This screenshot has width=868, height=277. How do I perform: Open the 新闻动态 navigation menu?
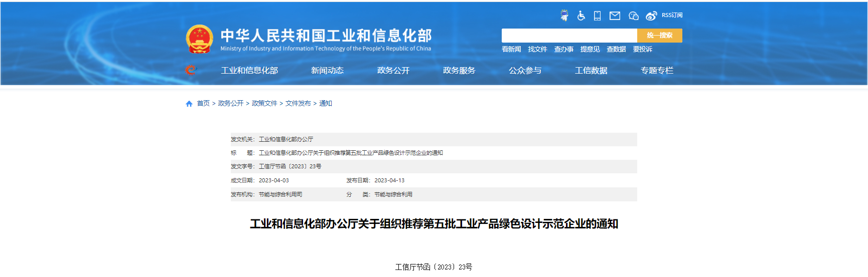click(327, 71)
